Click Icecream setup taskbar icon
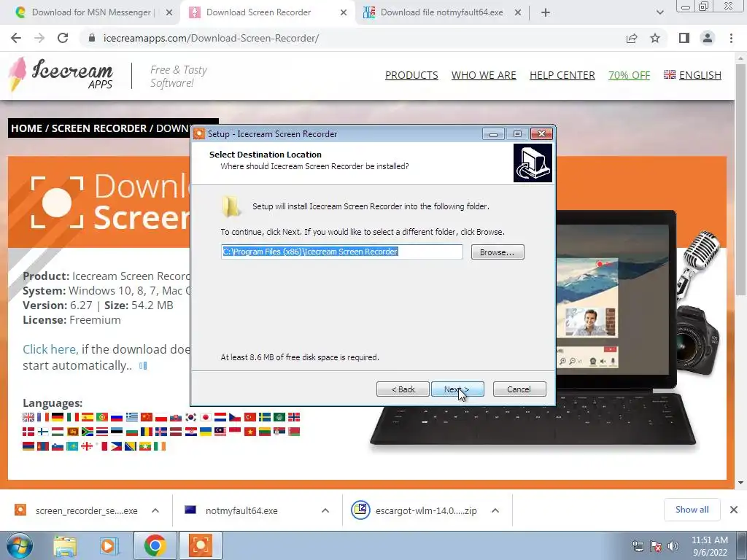Screen dimensions: 747x560 200,545
